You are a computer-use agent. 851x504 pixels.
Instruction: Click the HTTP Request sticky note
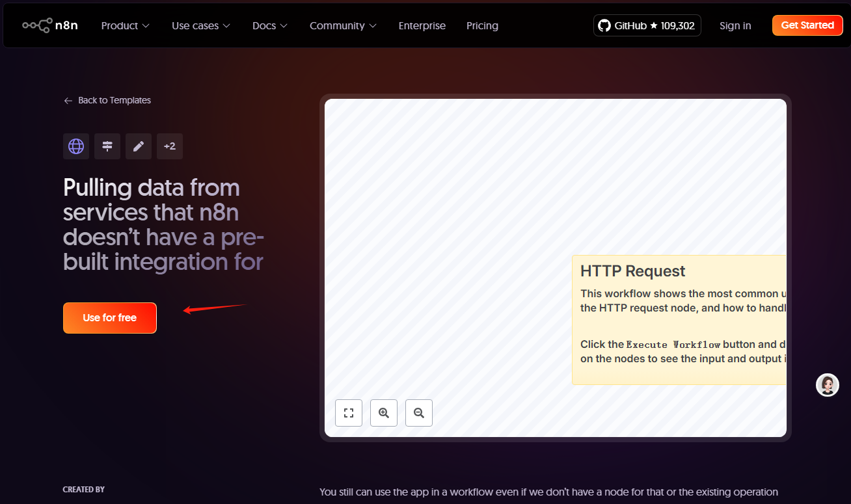pos(679,320)
